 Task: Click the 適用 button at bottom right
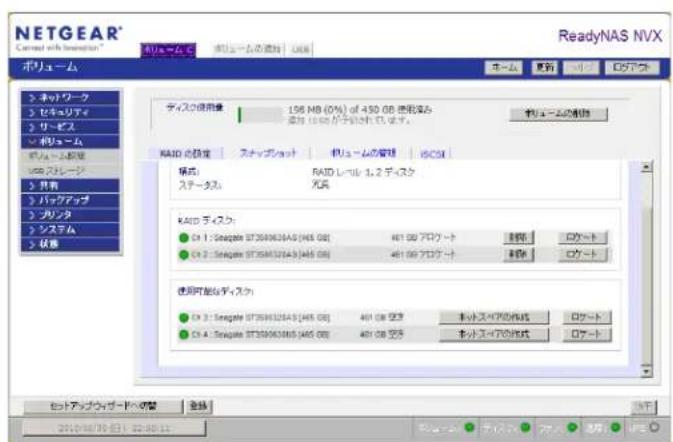(644, 406)
